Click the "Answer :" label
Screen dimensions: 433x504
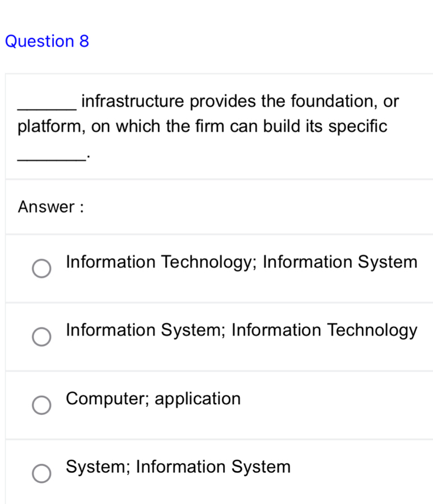51,207
